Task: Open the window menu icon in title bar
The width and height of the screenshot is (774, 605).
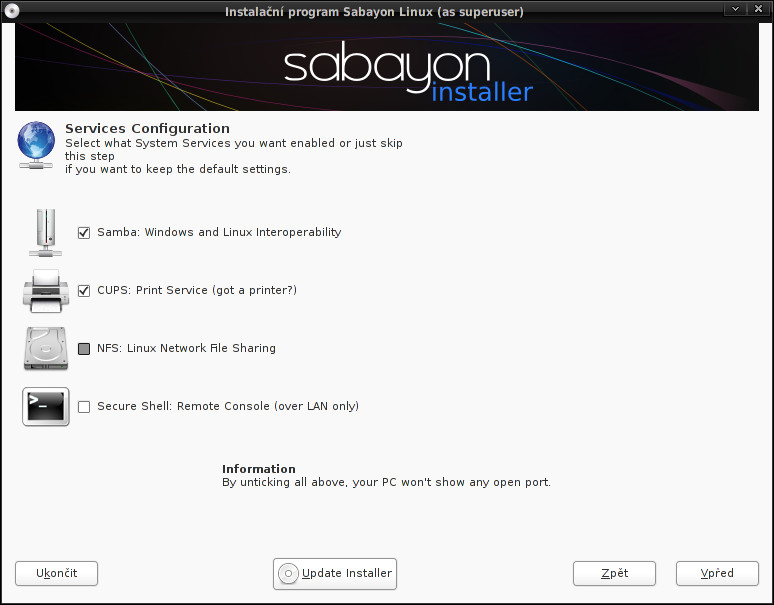Action: coord(12,11)
